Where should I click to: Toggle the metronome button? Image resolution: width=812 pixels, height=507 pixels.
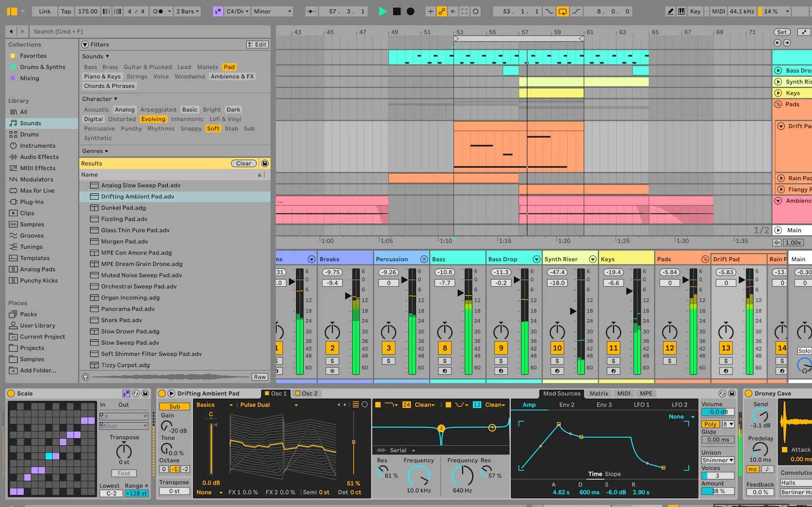158,12
